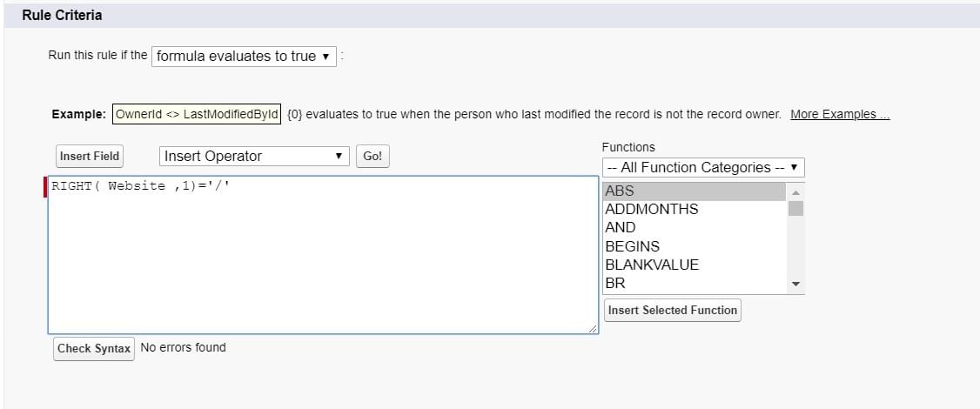Click the functions list scrollbar thumb

pos(795,208)
